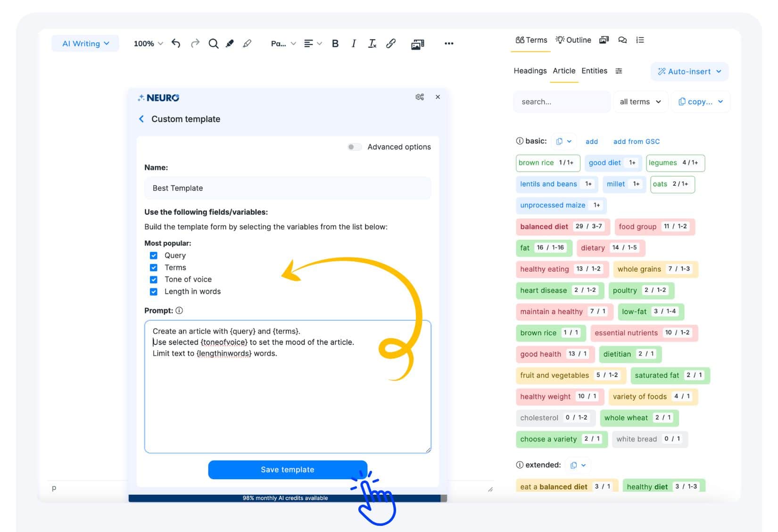Open the AI Writing dropdown
The width and height of the screenshot is (778, 532).
[85, 43]
